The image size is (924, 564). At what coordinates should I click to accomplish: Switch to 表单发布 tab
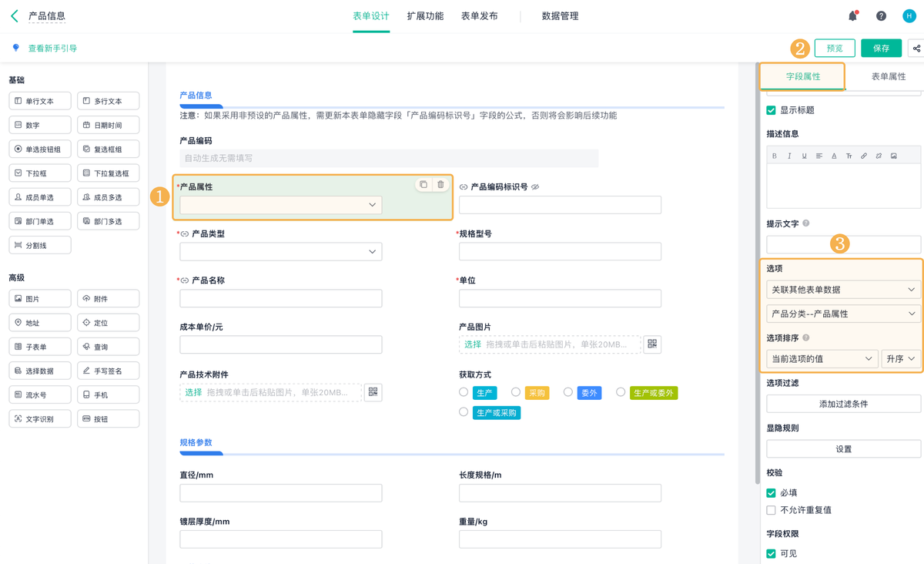click(x=480, y=16)
